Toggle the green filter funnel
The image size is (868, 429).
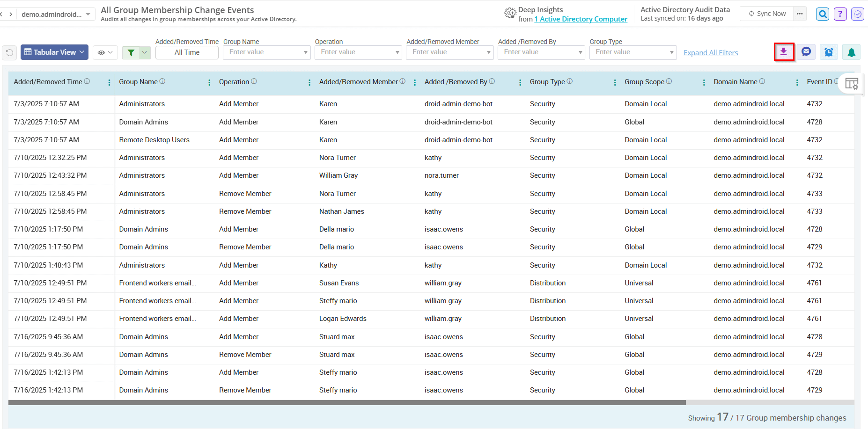tap(132, 52)
